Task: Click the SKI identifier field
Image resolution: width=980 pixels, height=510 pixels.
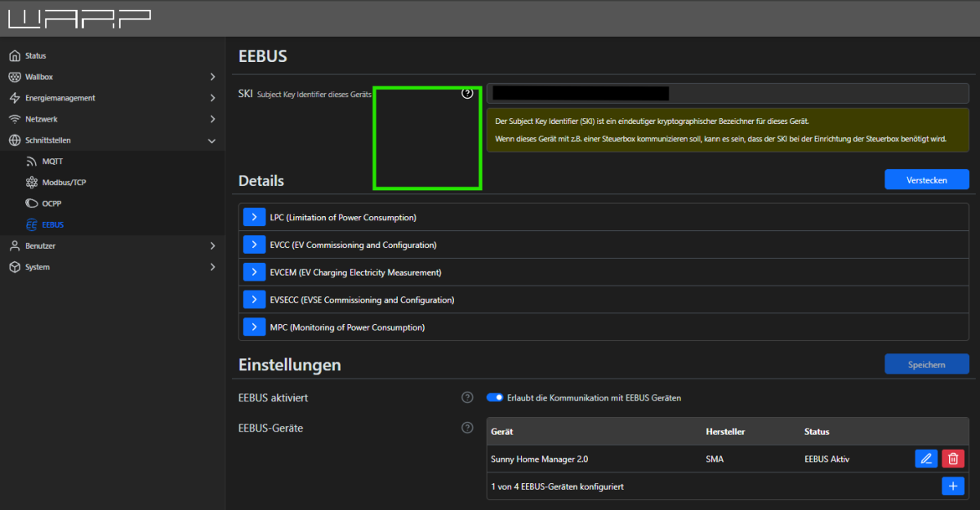Action: click(x=728, y=94)
